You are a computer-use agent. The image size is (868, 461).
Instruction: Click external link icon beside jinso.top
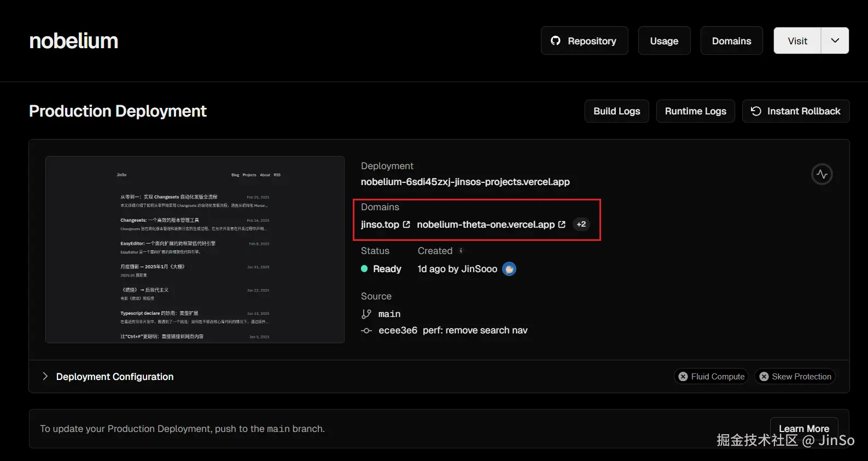(406, 224)
